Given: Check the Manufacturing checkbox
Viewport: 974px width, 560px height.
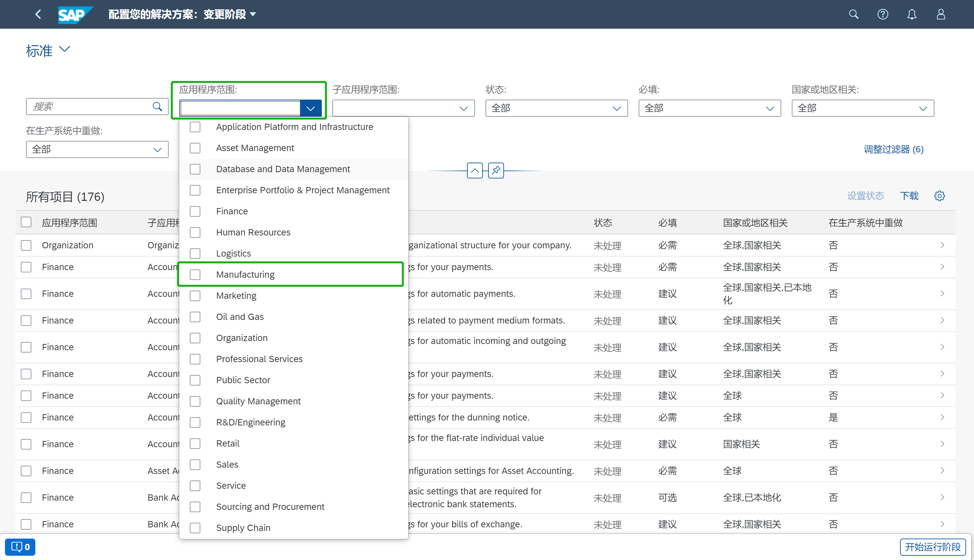Looking at the screenshot, I should (x=195, y=274).
